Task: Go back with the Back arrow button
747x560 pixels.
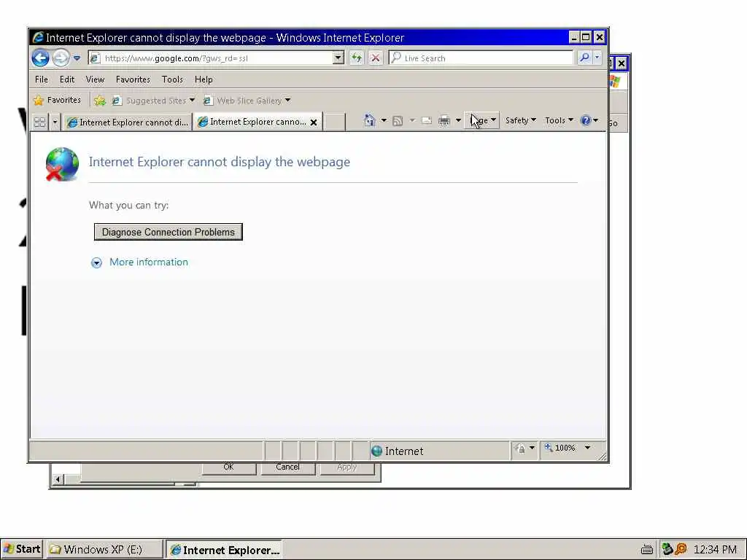Action: tap(41, 58)
